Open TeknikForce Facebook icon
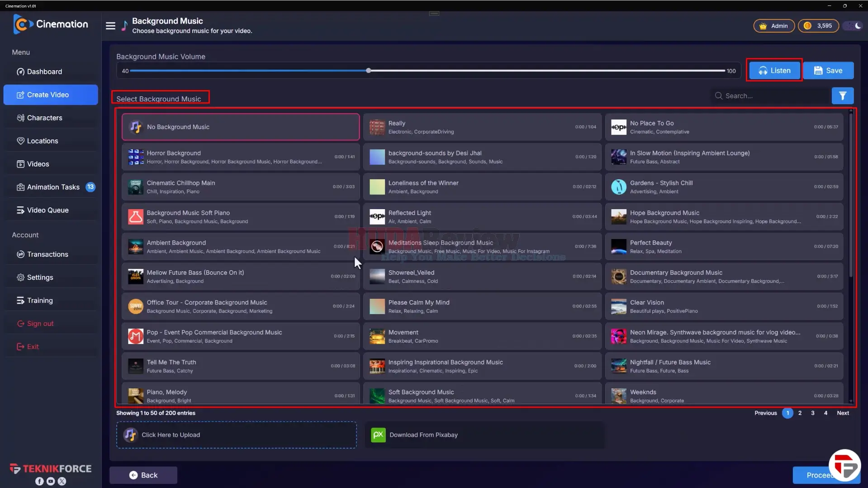Screen dimensions: 868x488 39,481
